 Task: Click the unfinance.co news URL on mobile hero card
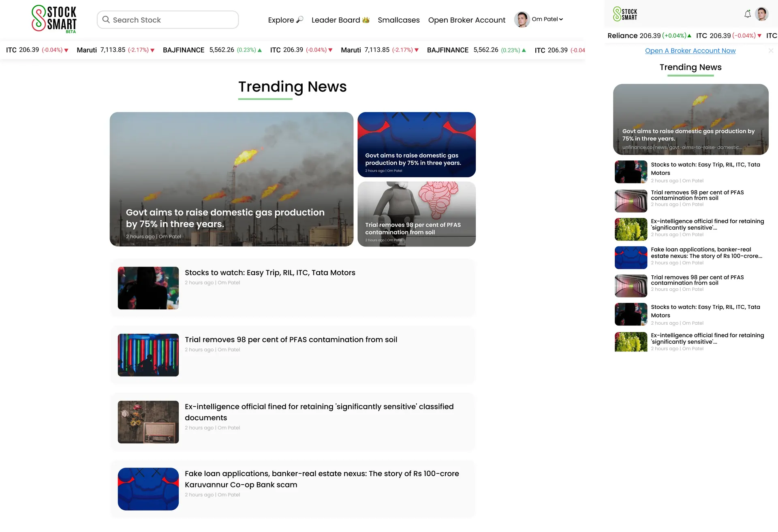pyautogui.click(x=682, y=147)
